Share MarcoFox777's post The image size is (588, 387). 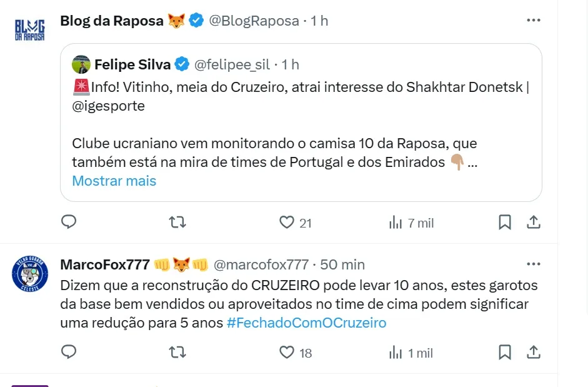click(534, 352)
